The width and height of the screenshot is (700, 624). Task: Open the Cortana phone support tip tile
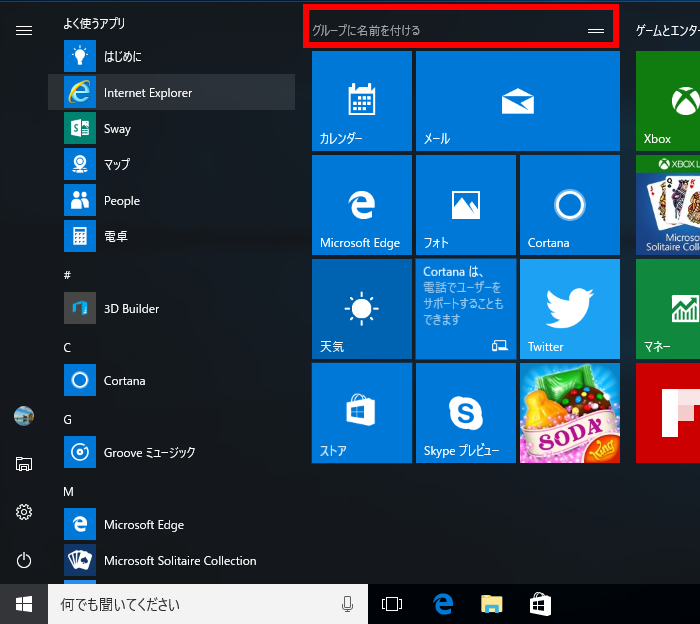point(466,309)
